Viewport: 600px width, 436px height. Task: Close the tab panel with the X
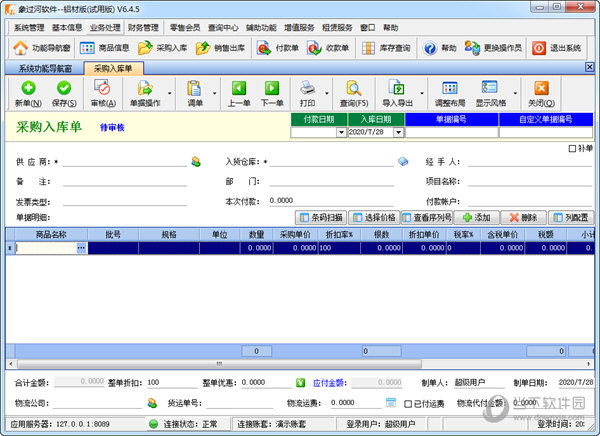click(589, 67)
